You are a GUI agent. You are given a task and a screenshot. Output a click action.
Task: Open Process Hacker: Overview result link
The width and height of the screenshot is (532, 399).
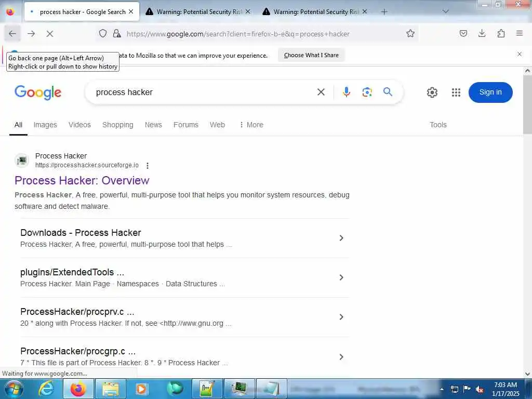coord(82,180)
